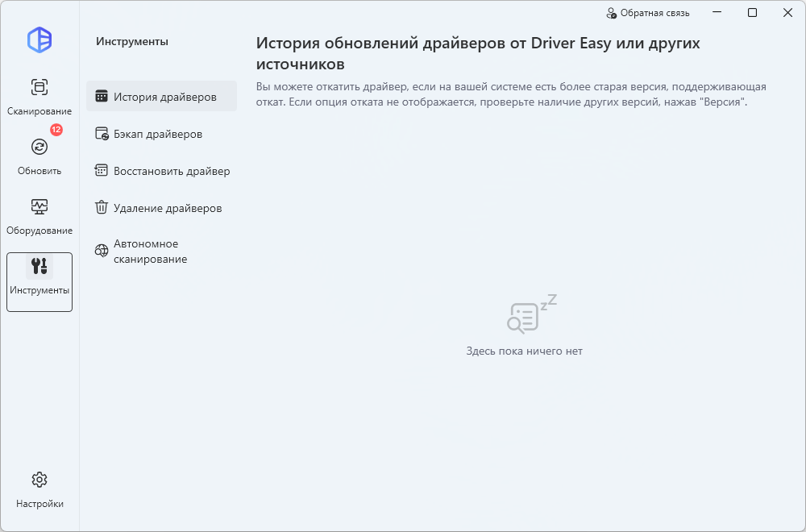Open the Настройки sidebar label
806x532 pixels.
tap(39, 504)
